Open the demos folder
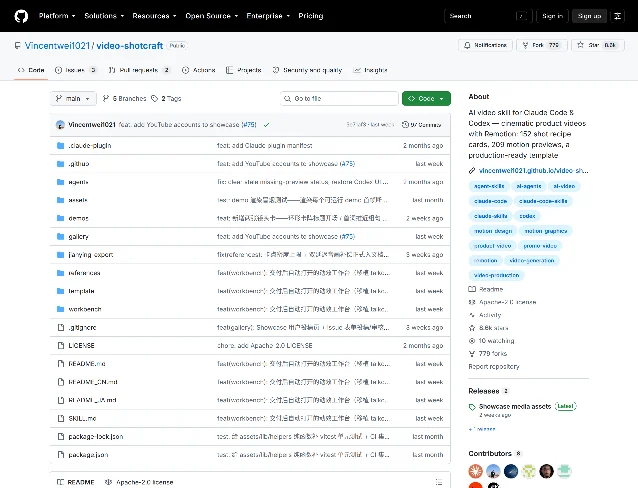 [x=78, y=218]
